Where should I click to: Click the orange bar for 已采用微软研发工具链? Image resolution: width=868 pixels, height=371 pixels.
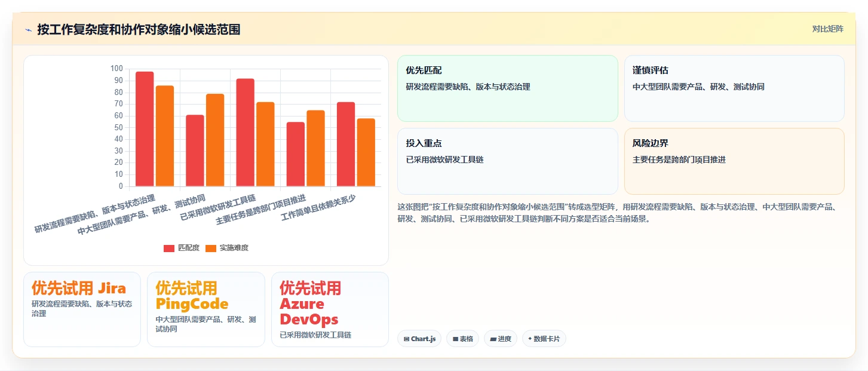[x=265, y=145]
